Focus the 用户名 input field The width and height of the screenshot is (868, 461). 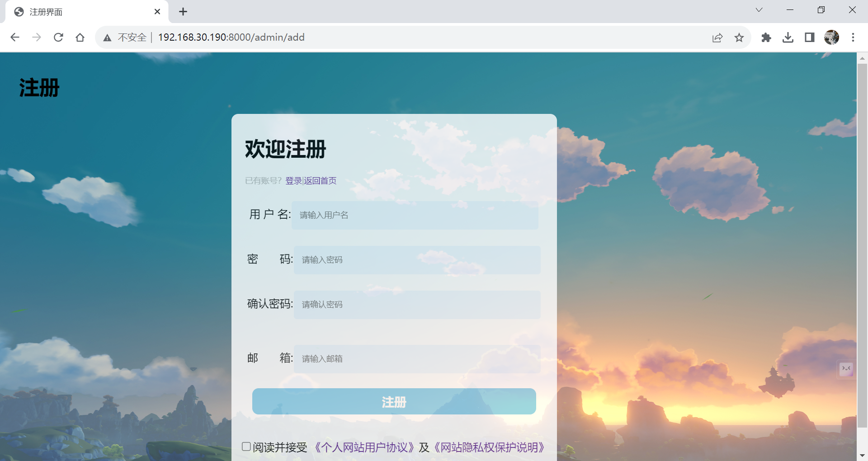click(x=415, y=215)
